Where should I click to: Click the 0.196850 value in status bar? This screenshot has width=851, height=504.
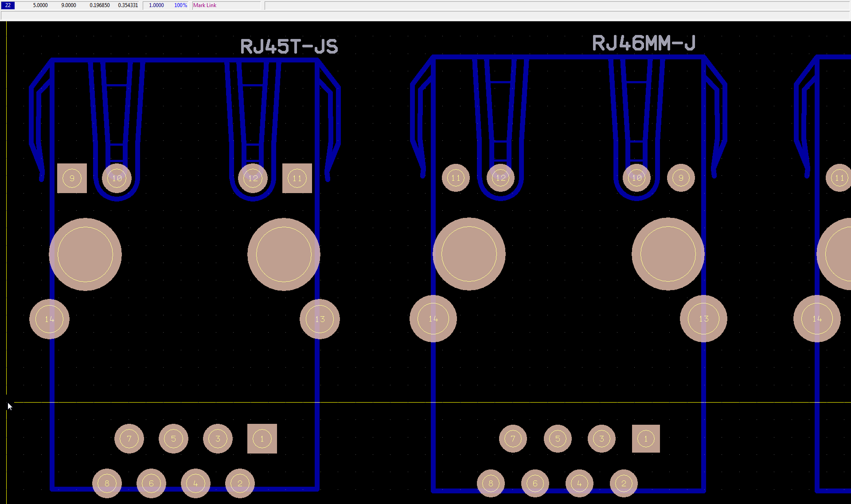click(100, 5)
